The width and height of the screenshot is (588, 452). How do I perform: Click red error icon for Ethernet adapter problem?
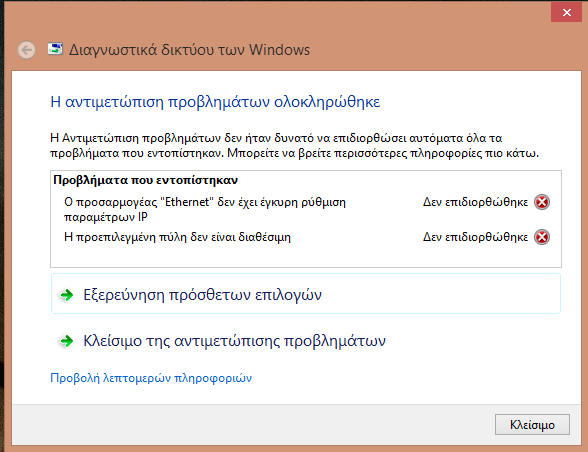pos(542,202)
